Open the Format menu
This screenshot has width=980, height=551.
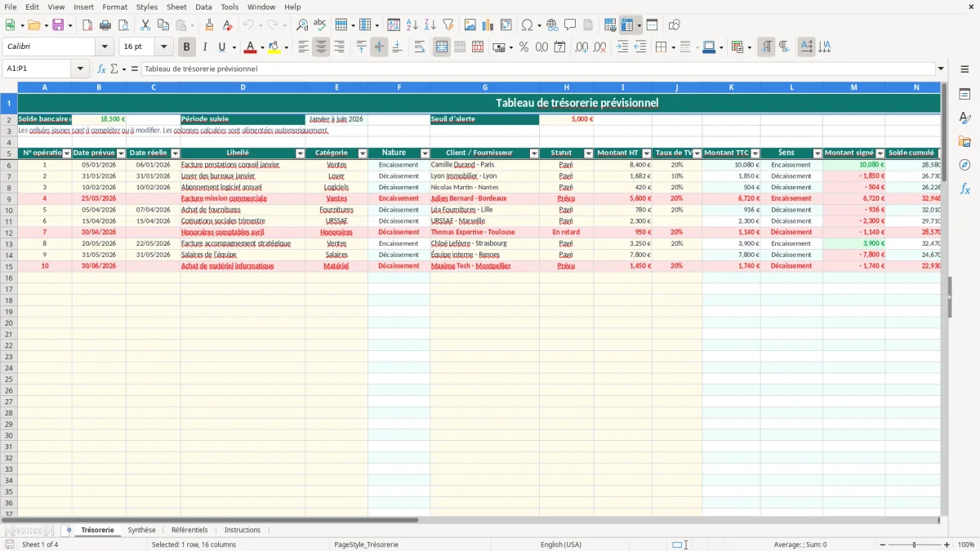click(114, 7)
